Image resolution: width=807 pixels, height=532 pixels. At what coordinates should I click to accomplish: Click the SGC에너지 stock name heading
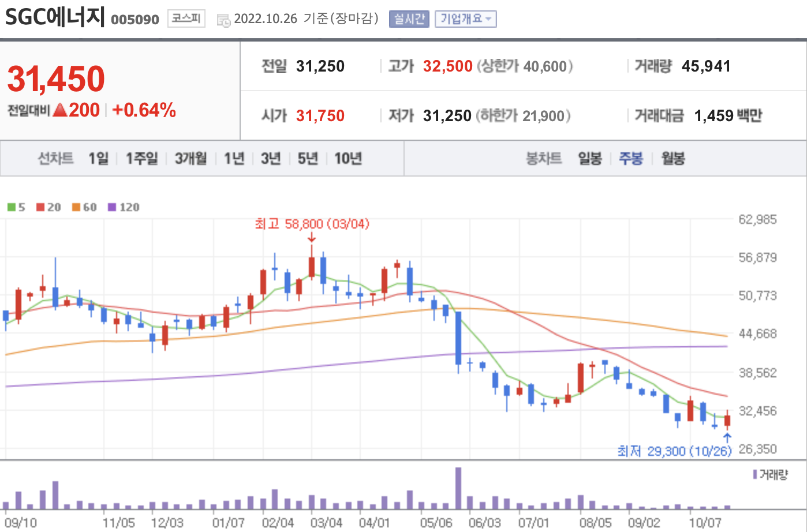click(54, 17)
